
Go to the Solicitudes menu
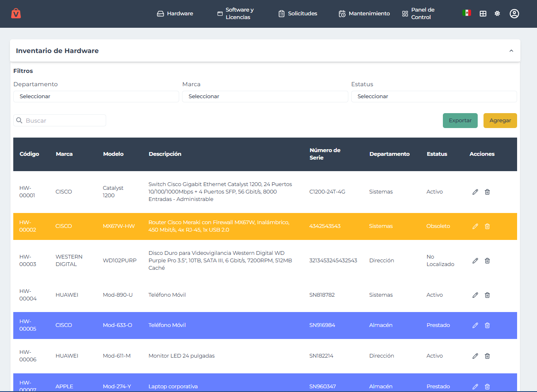(x=298, y=14)
